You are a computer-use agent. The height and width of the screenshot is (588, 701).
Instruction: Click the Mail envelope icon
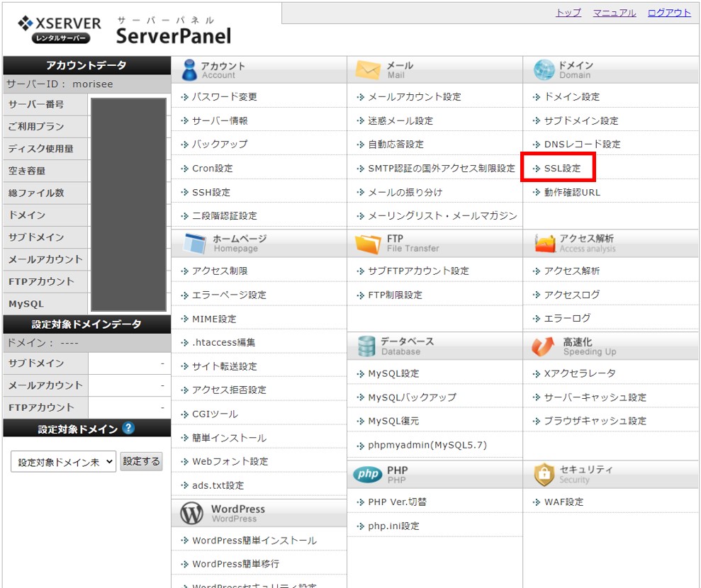(x=368, y=70)
